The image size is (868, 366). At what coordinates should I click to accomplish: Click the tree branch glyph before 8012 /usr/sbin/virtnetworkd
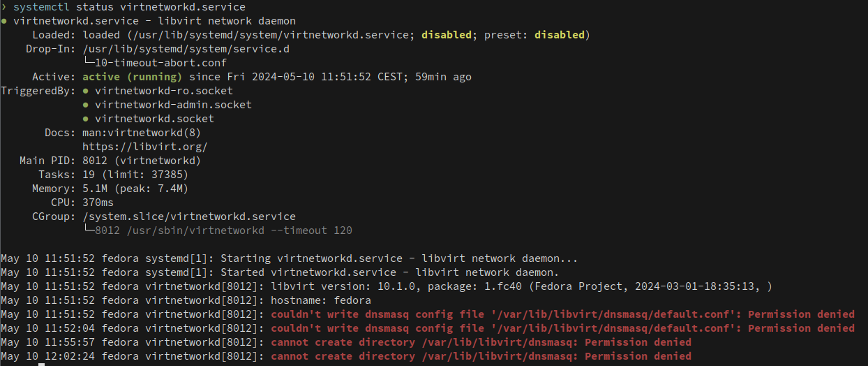[x=89, y=230]
